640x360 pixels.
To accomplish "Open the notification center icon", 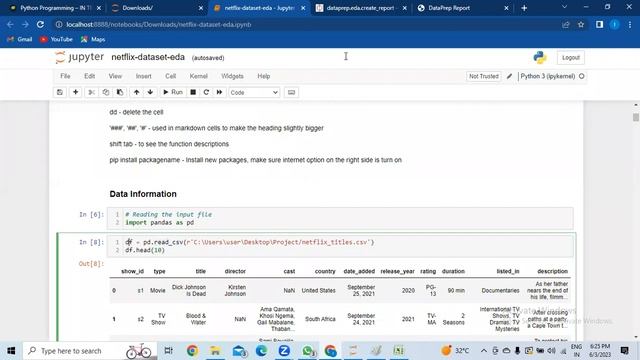I will tap(624, 351).
